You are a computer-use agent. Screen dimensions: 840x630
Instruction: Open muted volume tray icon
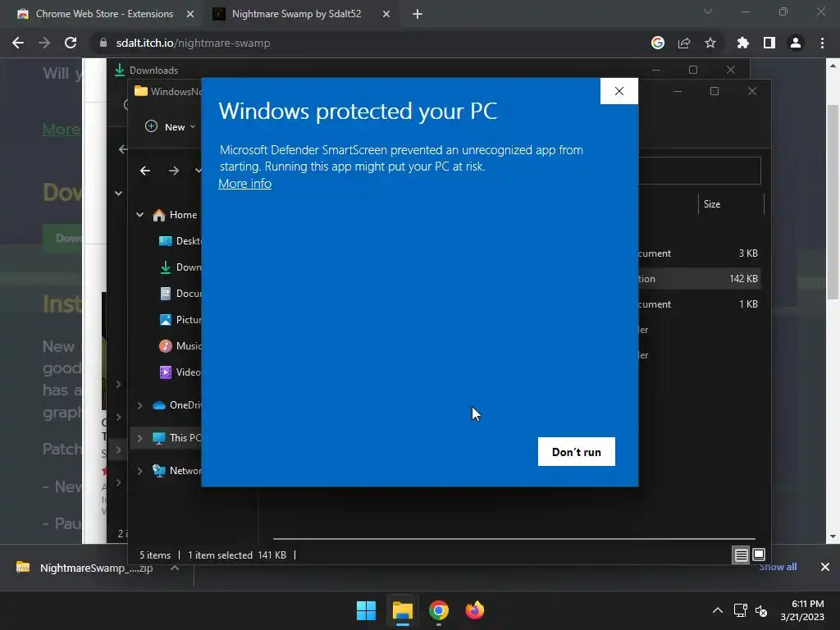pyautogui.click(x=761, y=610)
